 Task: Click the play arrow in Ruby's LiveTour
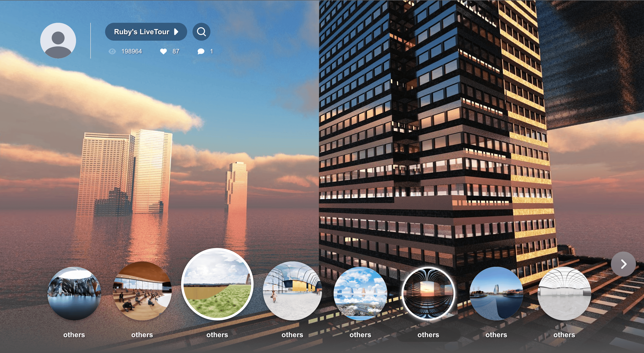(176, 32)
